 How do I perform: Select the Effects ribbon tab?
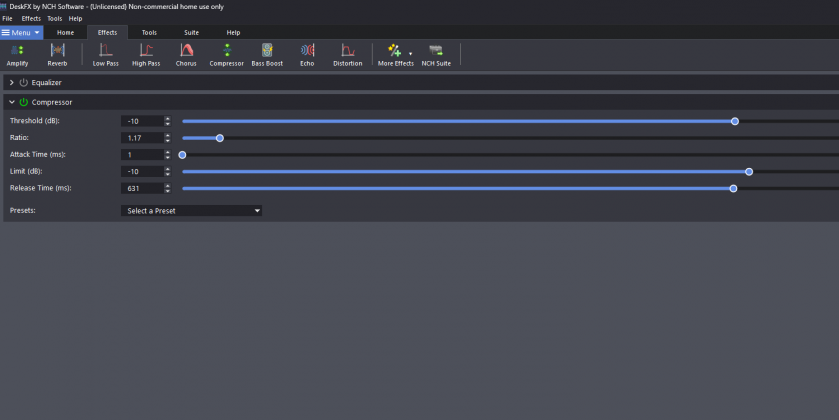tap(107, 33)
